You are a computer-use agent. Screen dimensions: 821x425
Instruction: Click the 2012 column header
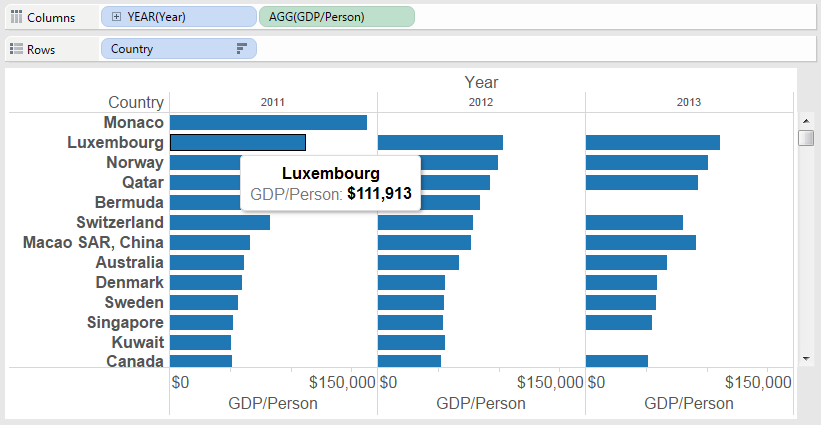[480, 102]
